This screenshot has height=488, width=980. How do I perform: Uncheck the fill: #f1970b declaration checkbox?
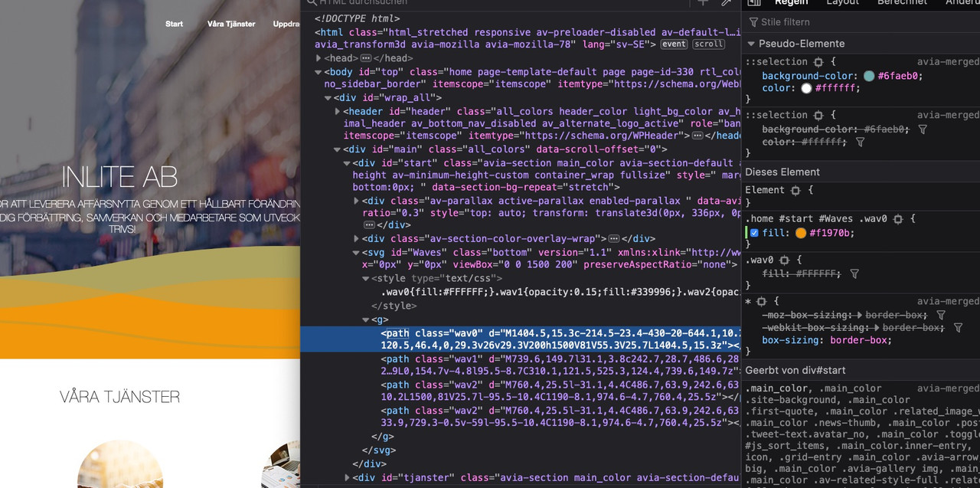click(x=754, y=233)
